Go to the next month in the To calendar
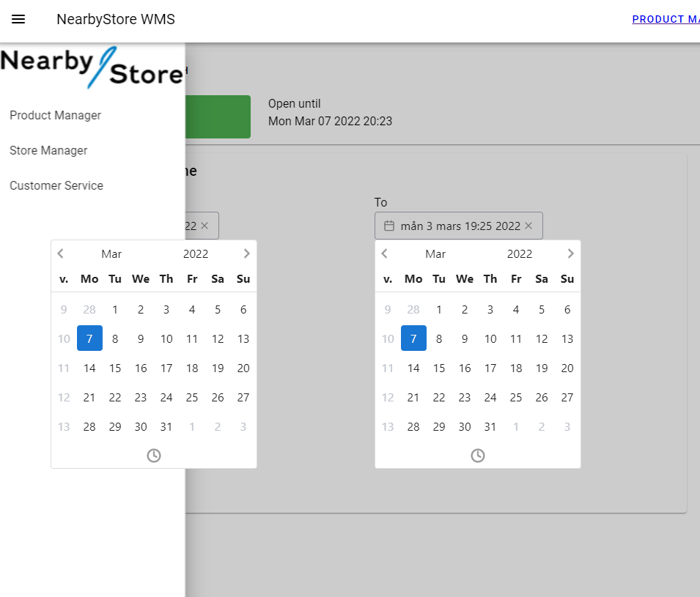Screen dimensions: 700x597 point(570,253)
